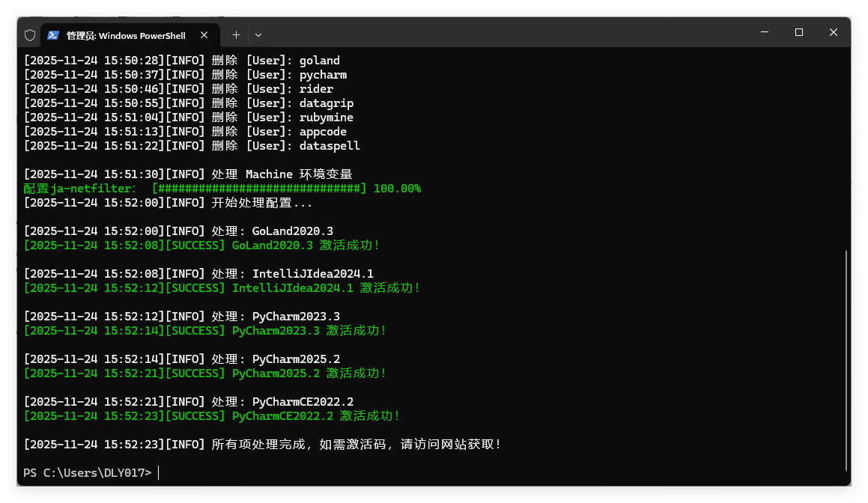Click the final 所有项处理完成 message
868x503 pixels.
tap(262, 444)
